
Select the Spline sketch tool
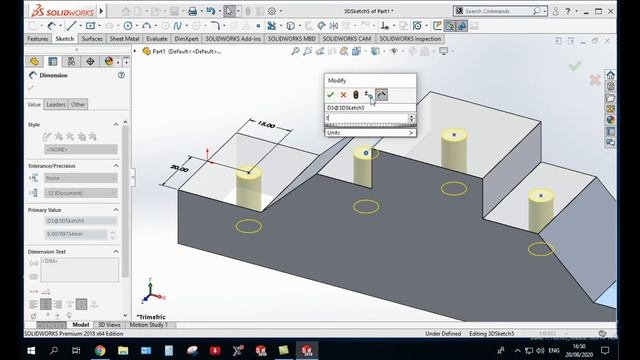click(177, 26)
